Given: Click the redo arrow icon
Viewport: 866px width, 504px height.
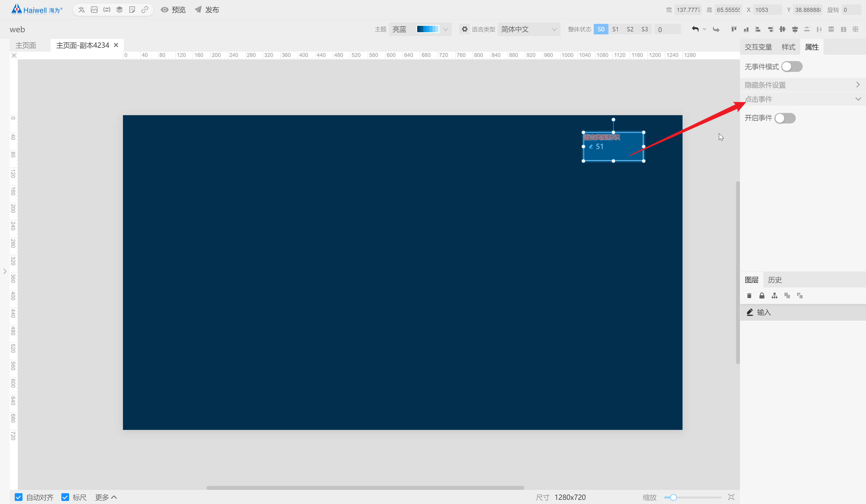Looking at the screenshot, I should (x=716, y=29).
